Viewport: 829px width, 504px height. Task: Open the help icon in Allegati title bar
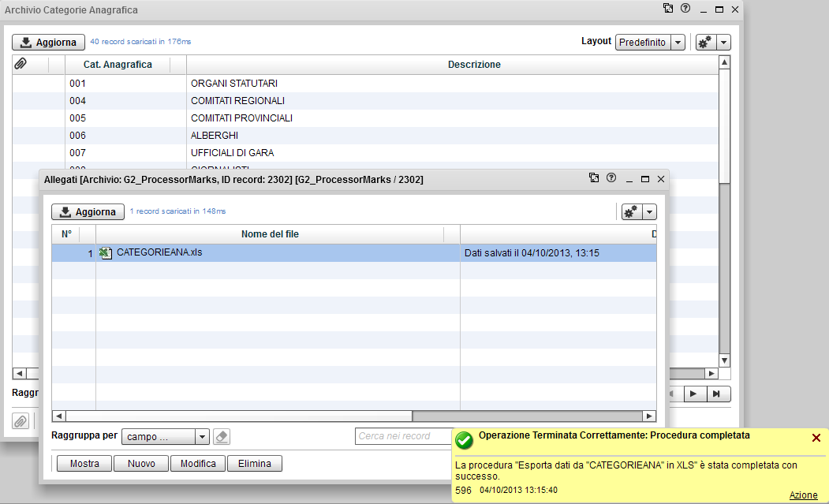(x=611, y=179)
